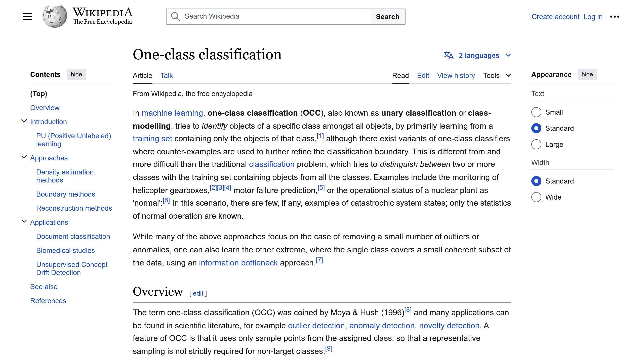Collapse the Applications section

pyautogui.click(x=24, y=221)
